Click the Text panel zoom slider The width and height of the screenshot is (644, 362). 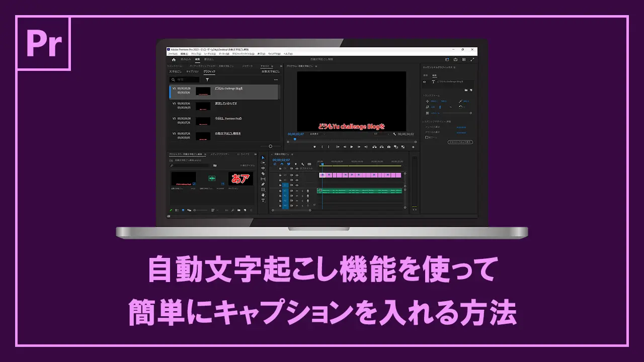270,146
